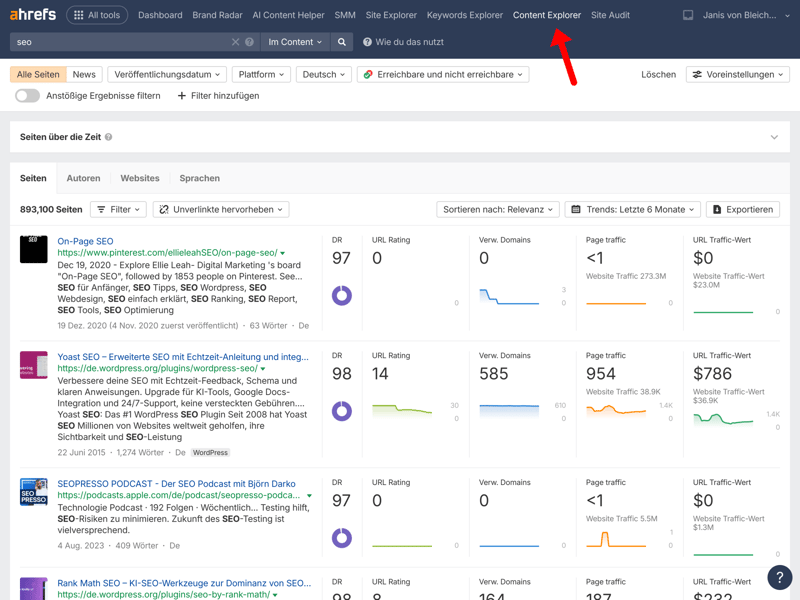This screenshot has width=800, height=600.
Task: Open Site Explorer in top navigation
Action: coord(391,15)
